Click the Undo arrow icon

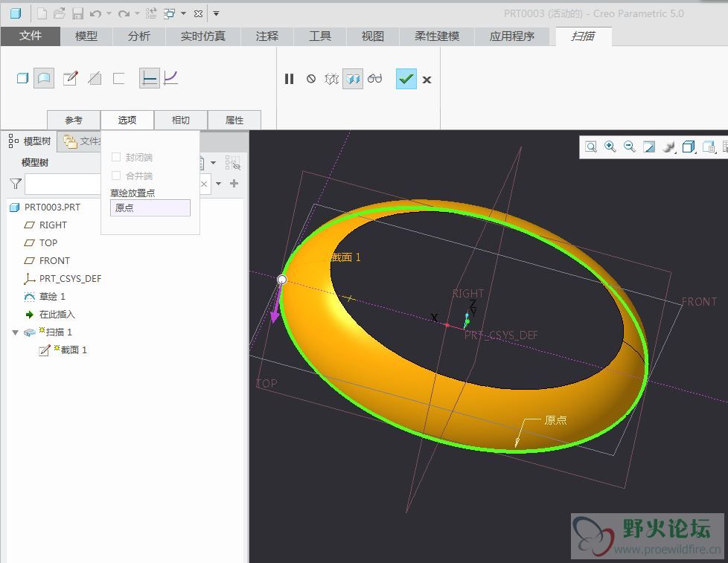95,14
